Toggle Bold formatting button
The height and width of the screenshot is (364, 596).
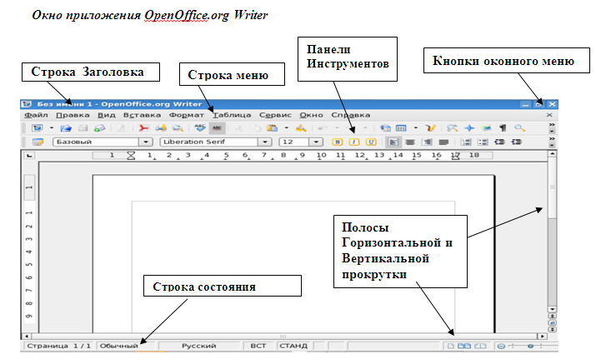pyautogui.click(x=337, y=142)
